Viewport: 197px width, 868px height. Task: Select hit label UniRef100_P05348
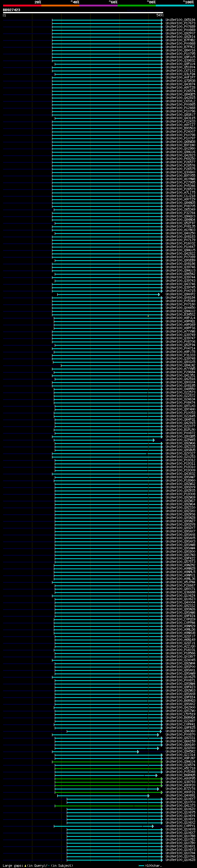(180, 772)
